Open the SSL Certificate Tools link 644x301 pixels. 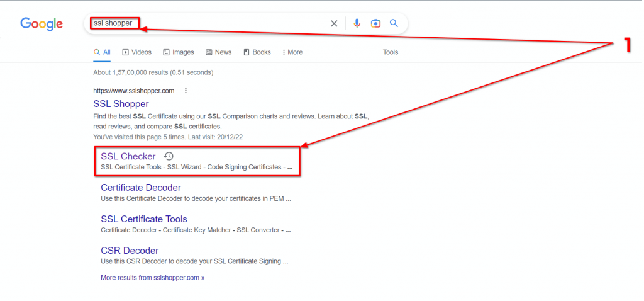144,219
